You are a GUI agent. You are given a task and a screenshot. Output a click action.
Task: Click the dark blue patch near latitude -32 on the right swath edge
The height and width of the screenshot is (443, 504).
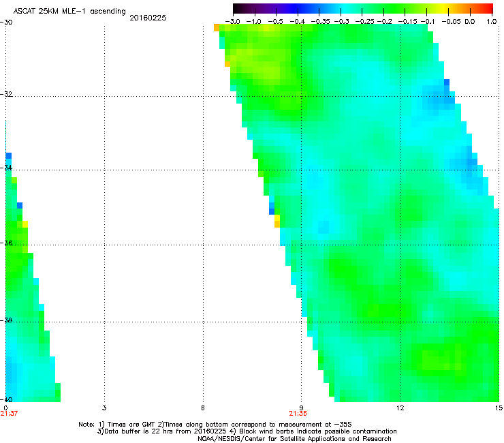coord(447,82)
